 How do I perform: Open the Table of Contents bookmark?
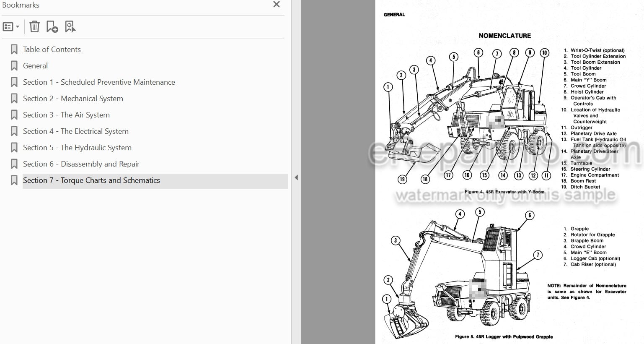(x=52, y=50)
